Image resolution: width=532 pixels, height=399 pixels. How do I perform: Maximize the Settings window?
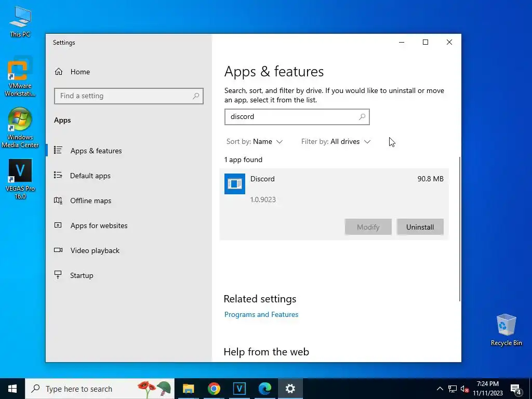[425, 42]
